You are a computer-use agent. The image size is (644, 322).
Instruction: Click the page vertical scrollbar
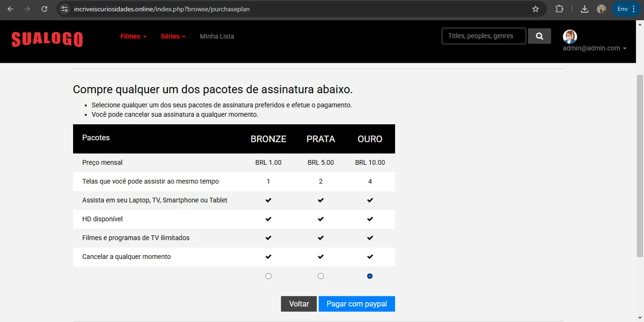click(x=640, y=165)
